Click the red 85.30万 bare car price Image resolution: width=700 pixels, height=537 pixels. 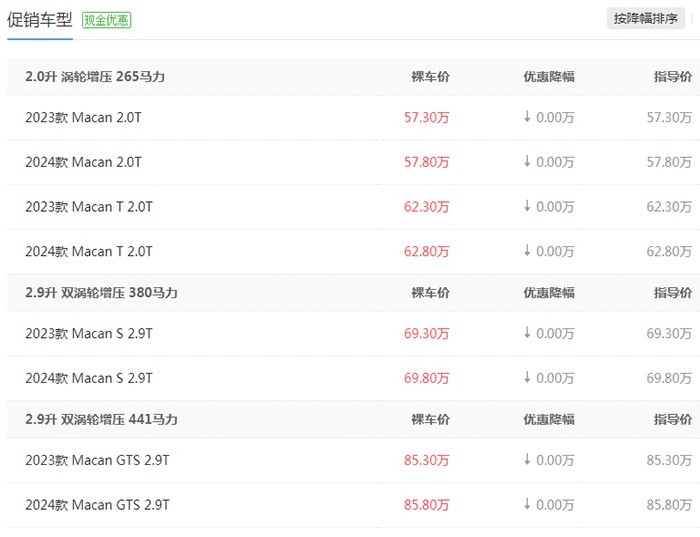(426, 460)
